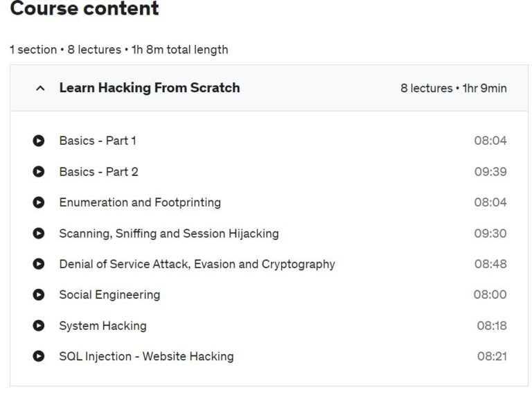Click play icon beside Basics - Part 2
Image resolution: width=532 pixels, height=395 pixels.
point(39,172)
